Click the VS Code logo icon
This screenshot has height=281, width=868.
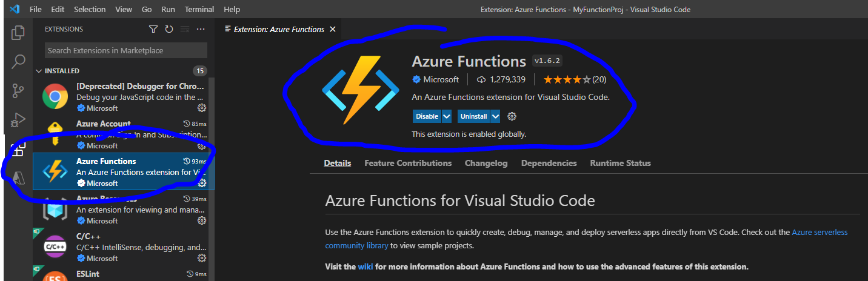[x=15, y=9]
